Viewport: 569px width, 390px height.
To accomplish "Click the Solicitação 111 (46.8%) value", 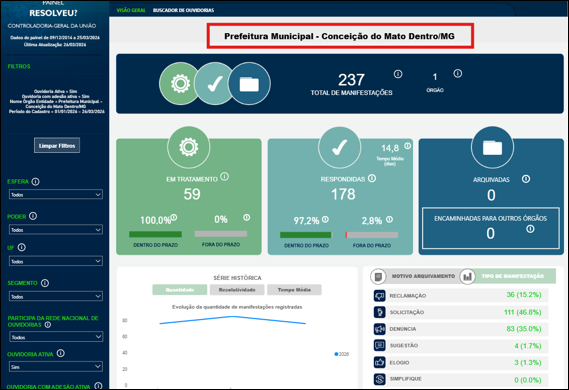I will point(523,312).
